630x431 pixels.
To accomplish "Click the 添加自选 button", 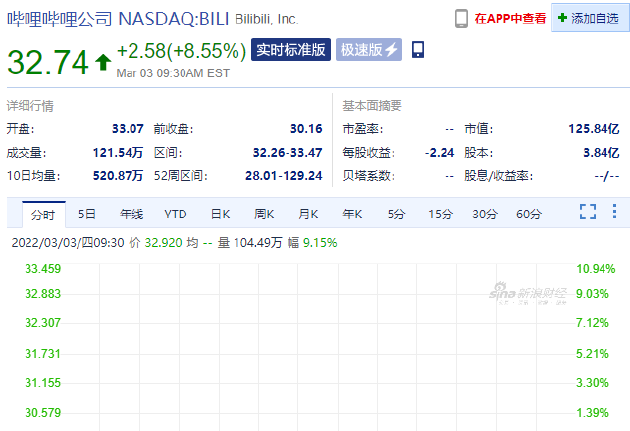I will [x=590, y=18].
